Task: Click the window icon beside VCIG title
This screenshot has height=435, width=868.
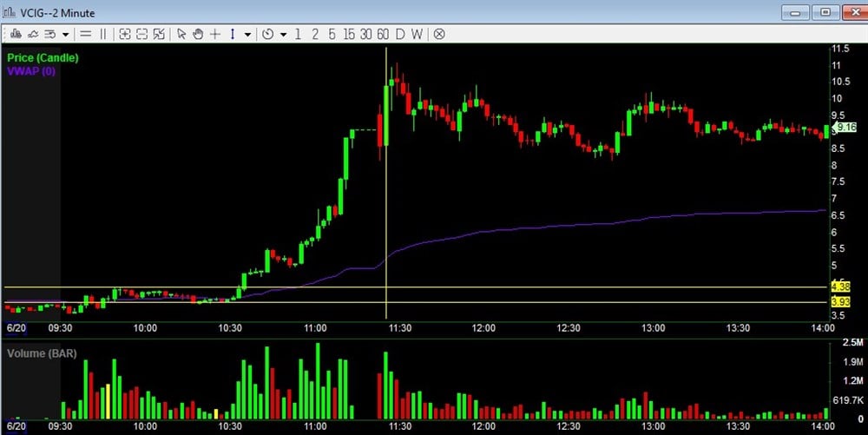Action: click(9, 12)
